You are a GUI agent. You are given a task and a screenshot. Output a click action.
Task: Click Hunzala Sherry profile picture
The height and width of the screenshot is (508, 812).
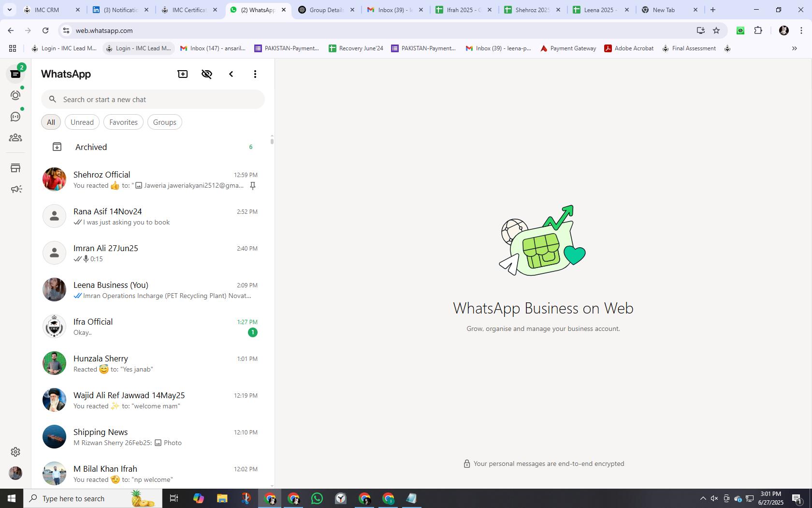(54, 363)
